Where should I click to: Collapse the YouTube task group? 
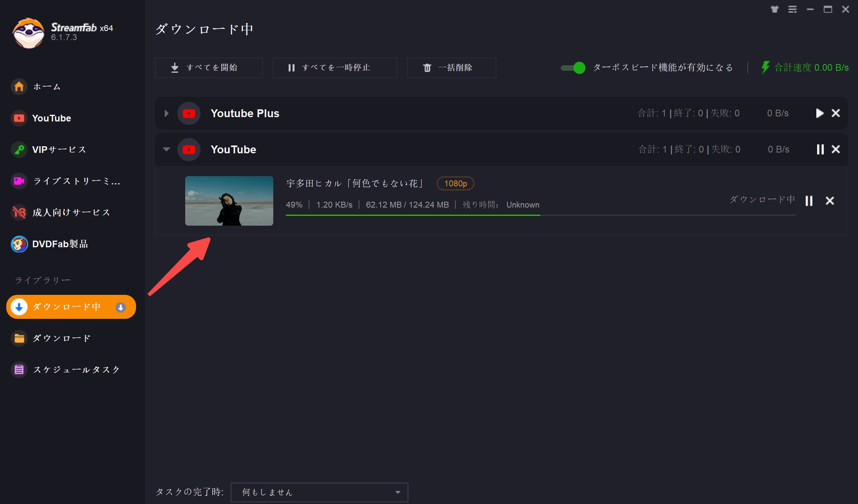(166, 149)
